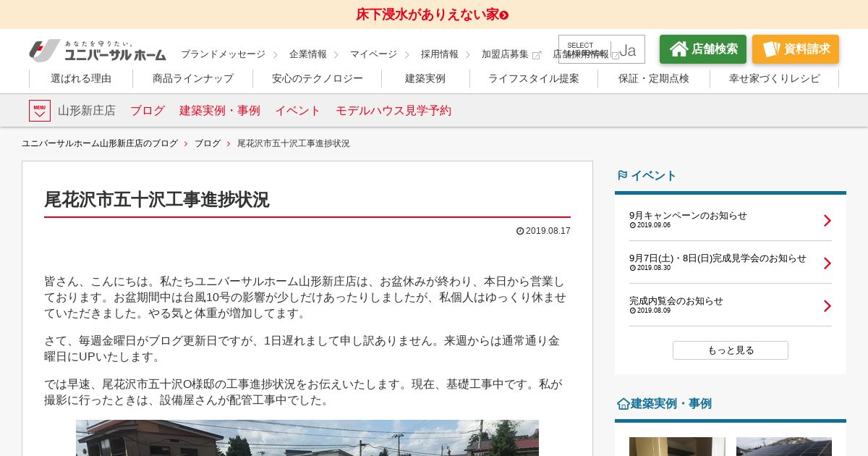
Task: Click the 資料請求 orange button
Action: (x=796, y=49)
